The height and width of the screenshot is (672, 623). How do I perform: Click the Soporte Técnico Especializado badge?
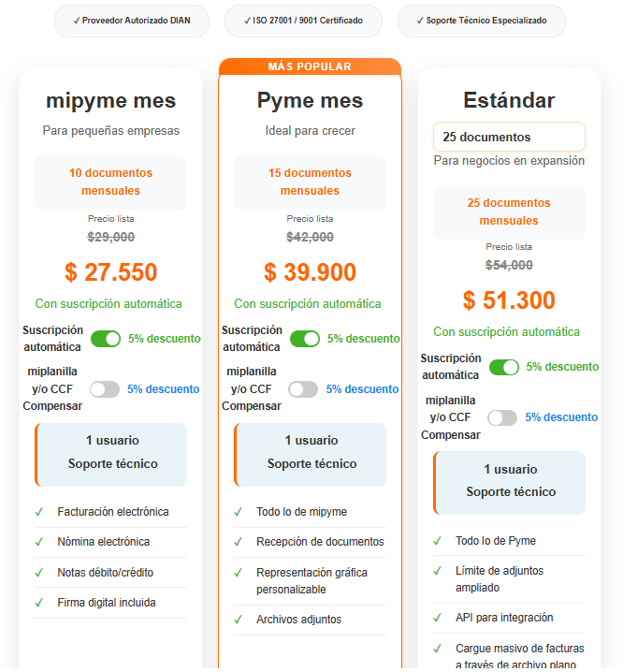tap(481, 21)
